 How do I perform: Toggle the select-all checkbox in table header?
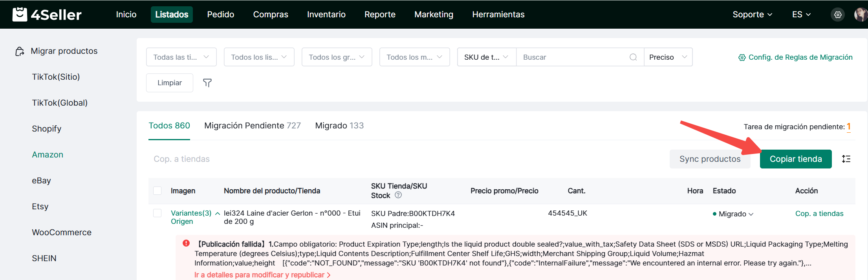(157, 191)
